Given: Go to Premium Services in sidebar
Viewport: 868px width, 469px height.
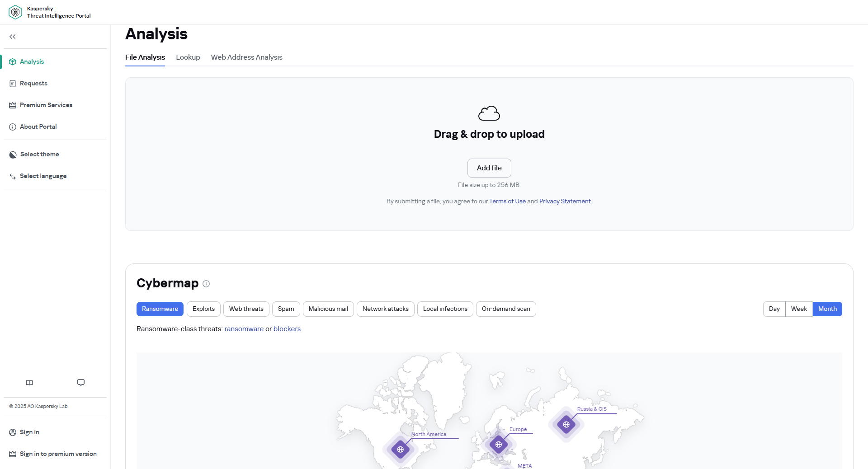Looking at the screenshot, I should coord(46,105).
